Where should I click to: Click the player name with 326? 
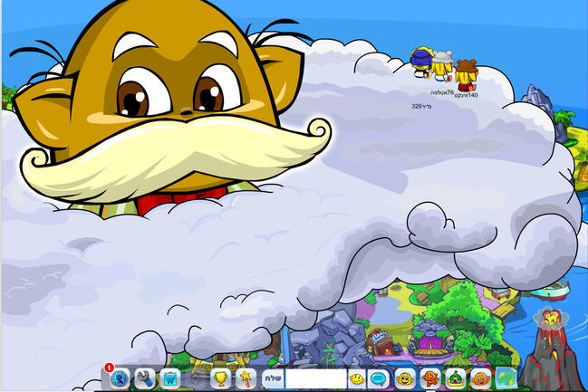421,107
